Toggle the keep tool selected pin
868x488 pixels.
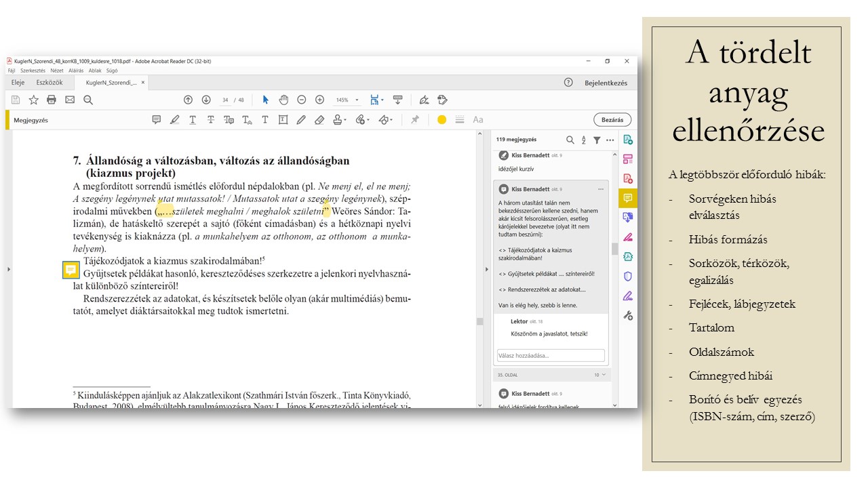[414, 120]
